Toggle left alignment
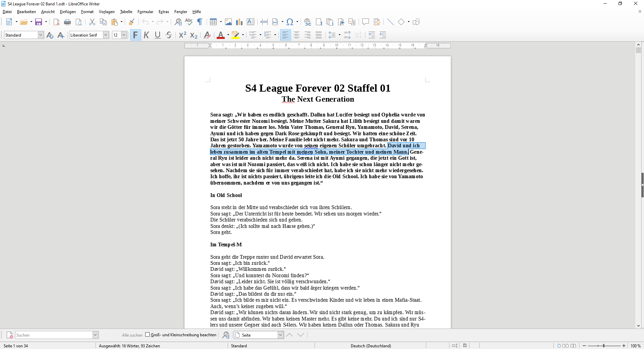This screenshot has height=349, width=644. click(285, 35)
